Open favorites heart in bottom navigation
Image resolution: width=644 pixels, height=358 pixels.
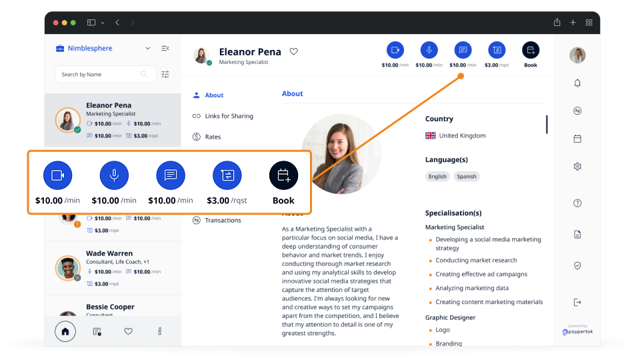tap(129, 331)
